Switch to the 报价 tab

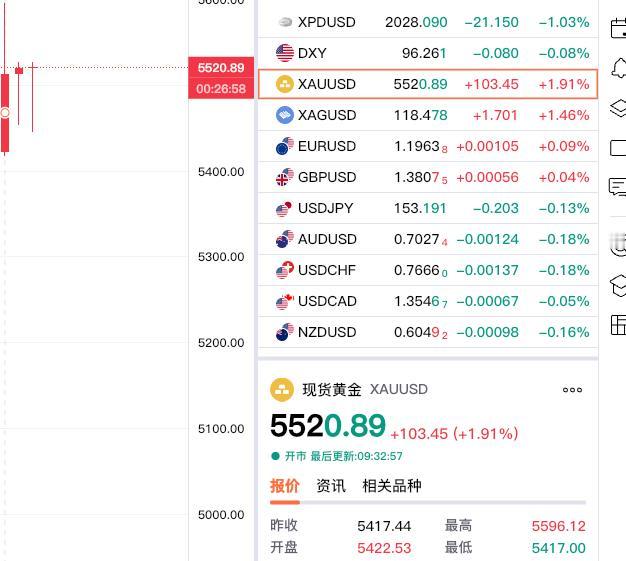point(285,486)
